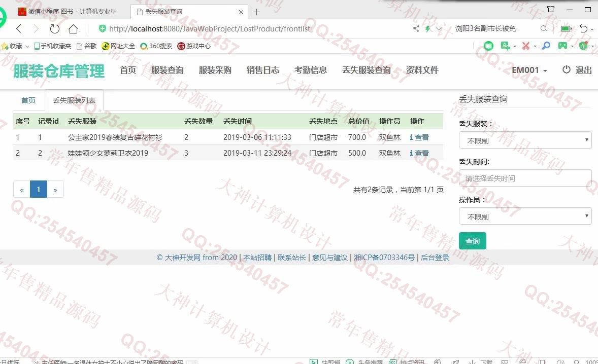Switch to the 首页 breadcrumb tab
Image resolution: width=598 pixels, height=364 pixels.
(28, 100)
